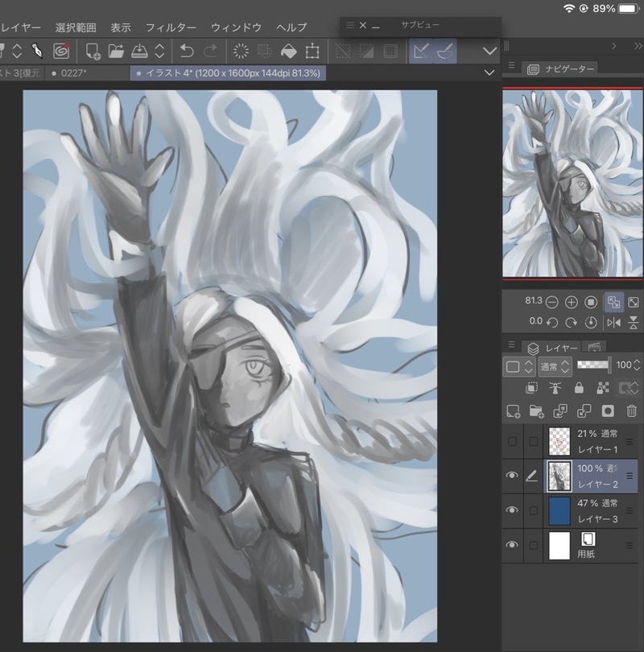The height and width of the screenshot is (652, 644).
Task: Open mask enable dropdown in Layer panel
Action: (627, 388)
